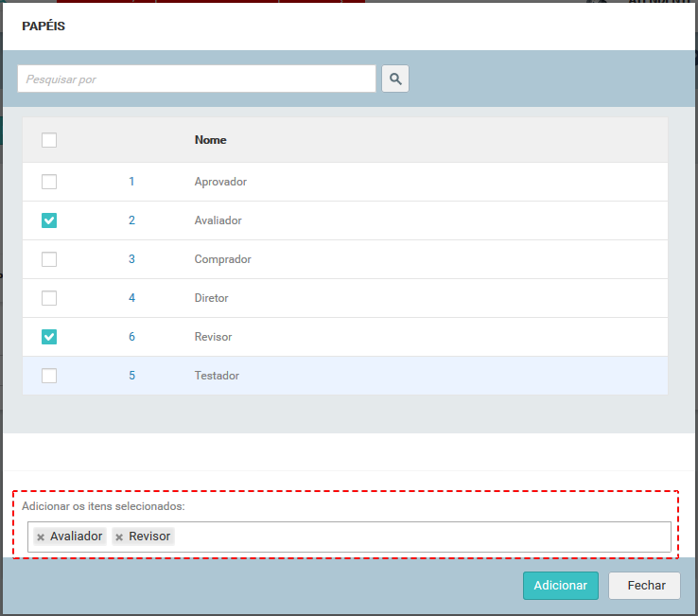Open the link number 5 for Testador
Viewport: 698px width, 616px height.
[131, 376]
